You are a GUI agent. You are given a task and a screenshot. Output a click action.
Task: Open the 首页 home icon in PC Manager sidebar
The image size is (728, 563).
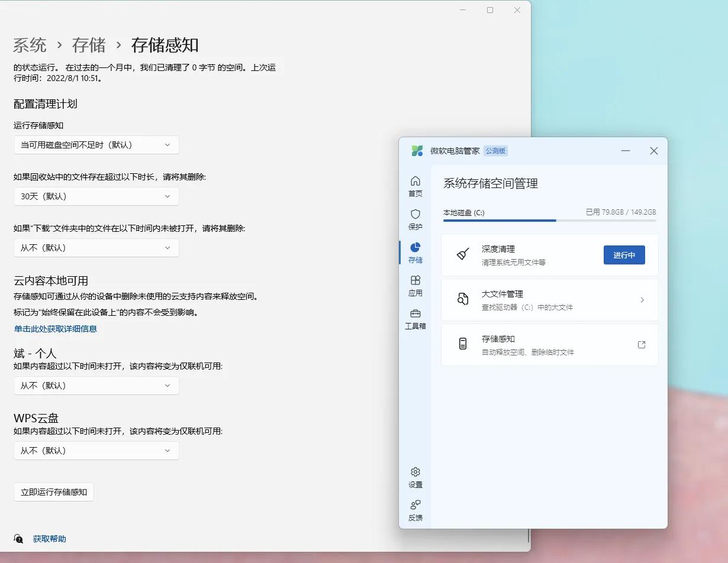click(415, 182)
